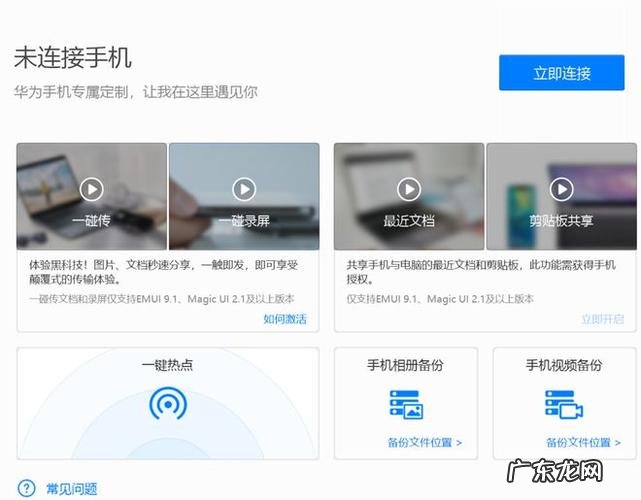
Task: Click the 立即开启 link
Action: (602, 319)
